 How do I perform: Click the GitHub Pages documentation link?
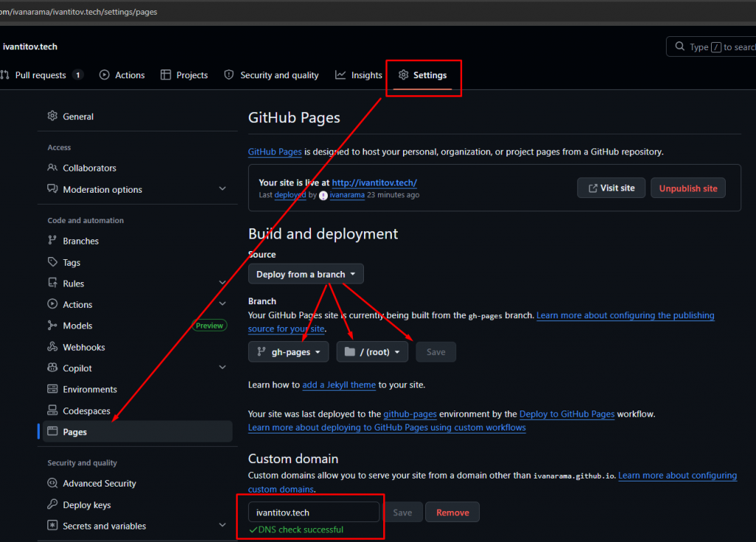275,152
